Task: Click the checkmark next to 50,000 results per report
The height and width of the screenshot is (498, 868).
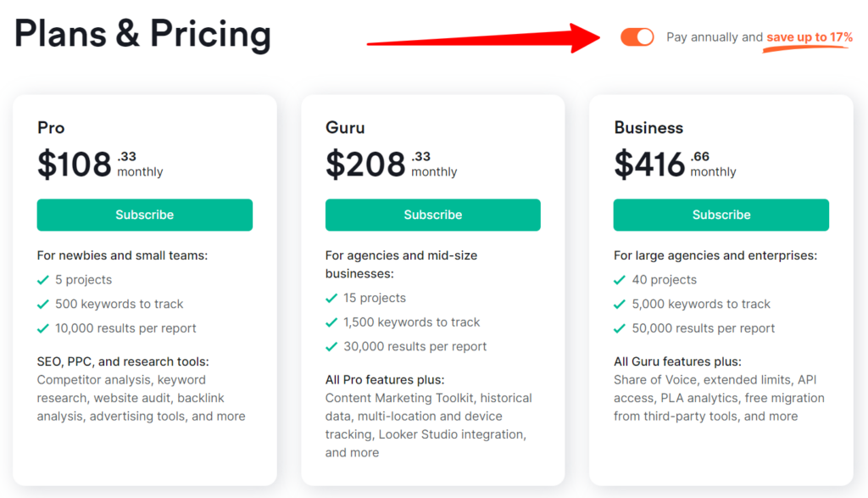Action: click(620, 328)
